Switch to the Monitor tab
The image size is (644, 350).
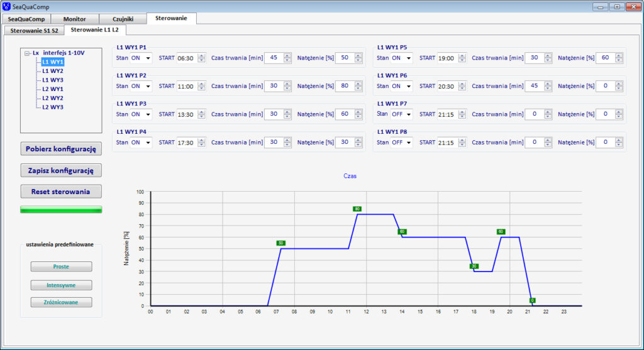coord(75,19)
